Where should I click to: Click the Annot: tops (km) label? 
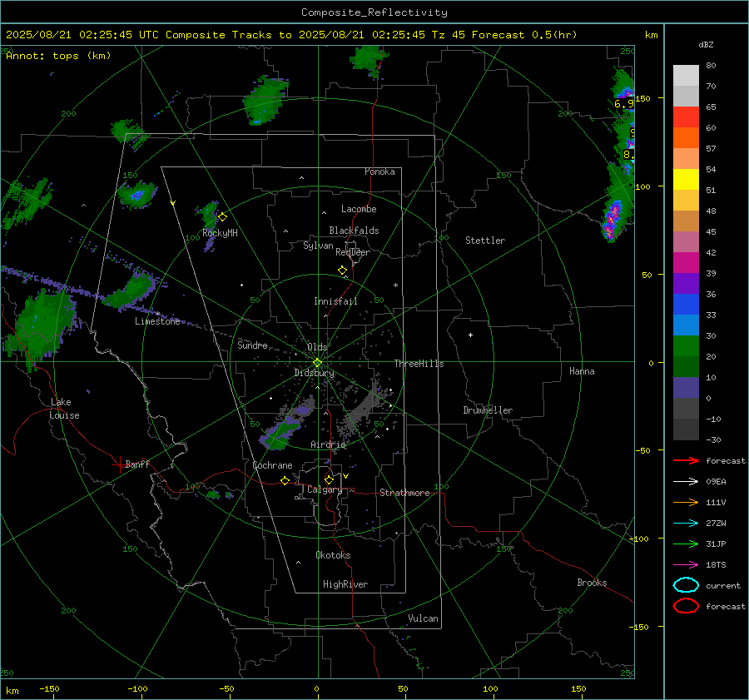(x=58, y=56)
